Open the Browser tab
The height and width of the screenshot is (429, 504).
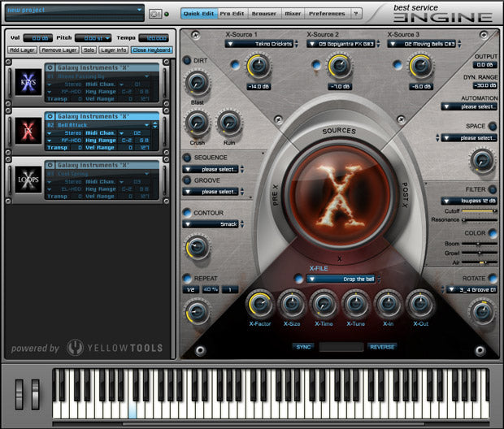[x=264, y=14]
